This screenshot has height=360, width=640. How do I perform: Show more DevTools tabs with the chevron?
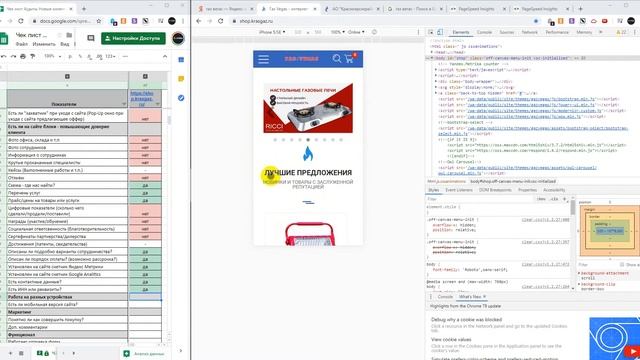(601, 32)
